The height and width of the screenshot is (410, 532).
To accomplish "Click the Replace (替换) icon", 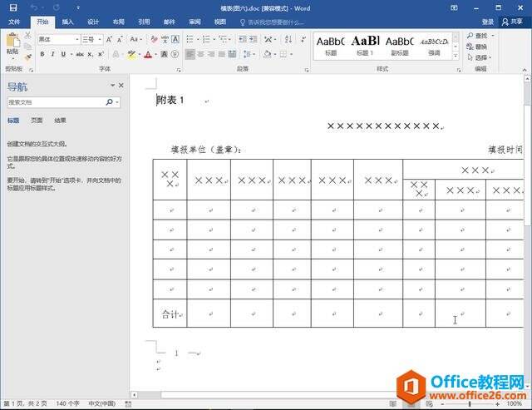I will 470,47.
